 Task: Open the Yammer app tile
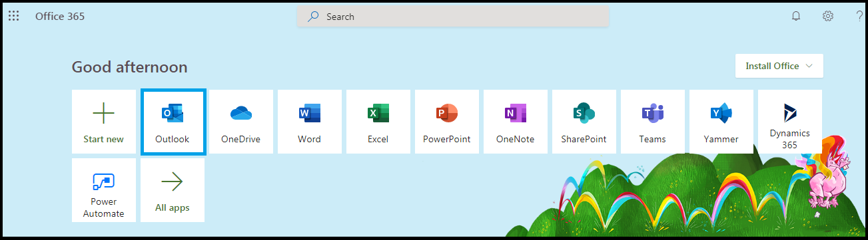coord(721,122)
